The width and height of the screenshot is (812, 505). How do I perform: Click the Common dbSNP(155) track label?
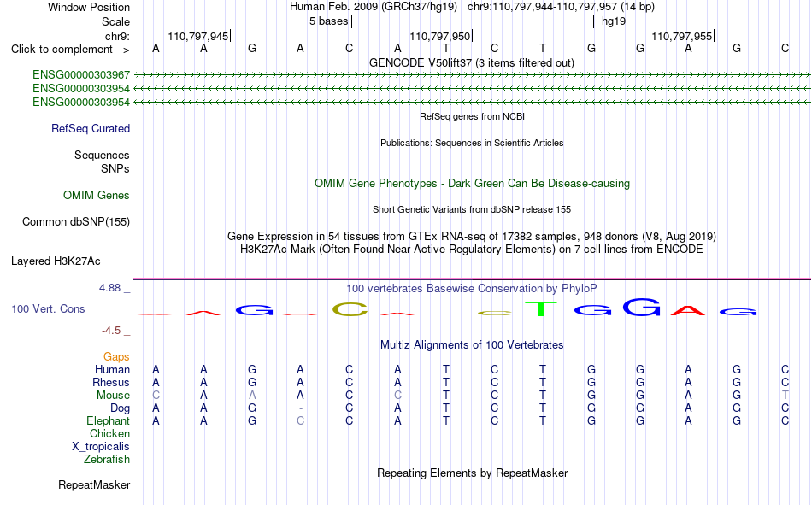(x=76, y=221)
